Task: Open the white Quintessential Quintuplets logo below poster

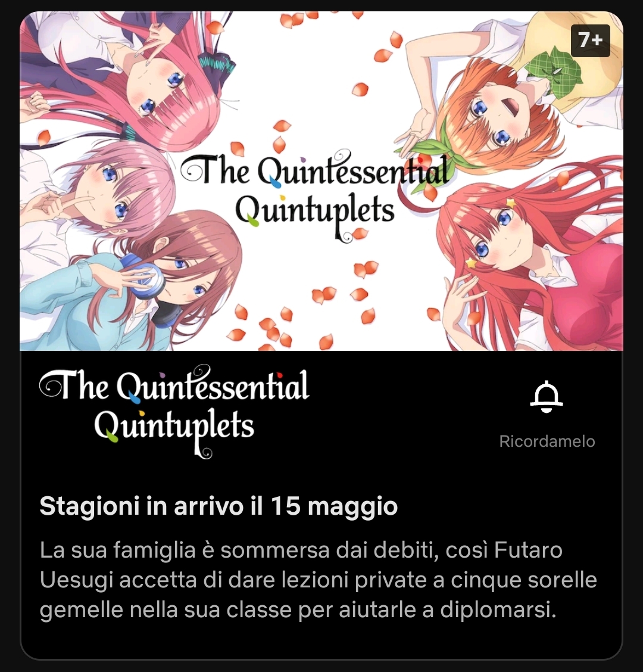Action: (x=174, y=412)
